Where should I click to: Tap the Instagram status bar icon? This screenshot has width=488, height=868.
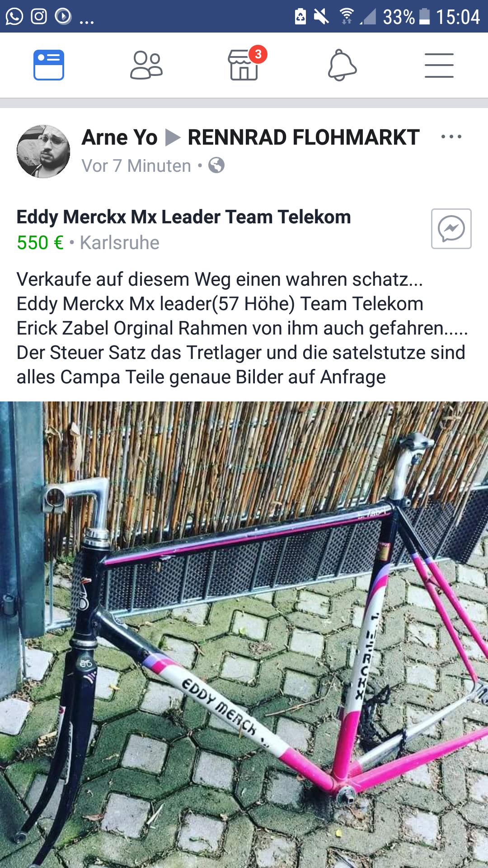tap(39, 17)
